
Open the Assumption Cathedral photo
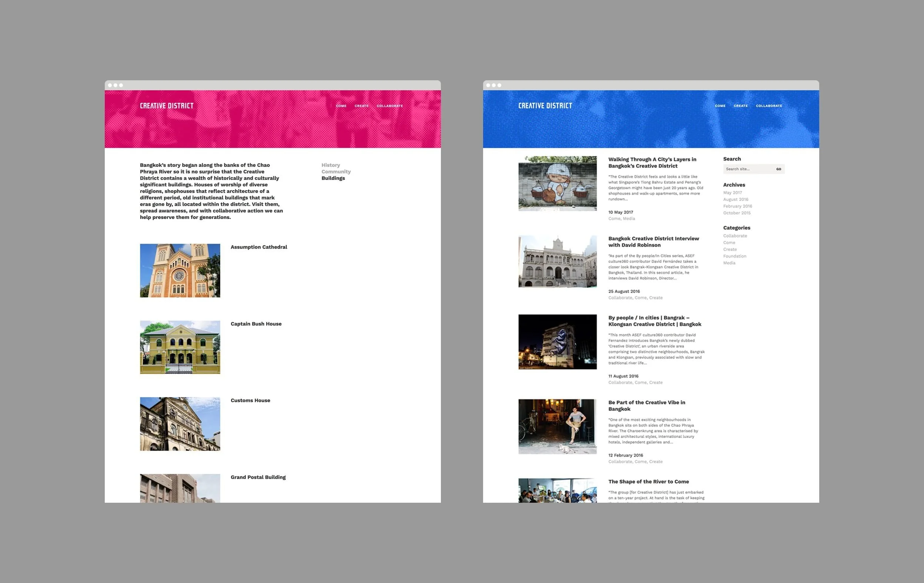coord(180,270)
